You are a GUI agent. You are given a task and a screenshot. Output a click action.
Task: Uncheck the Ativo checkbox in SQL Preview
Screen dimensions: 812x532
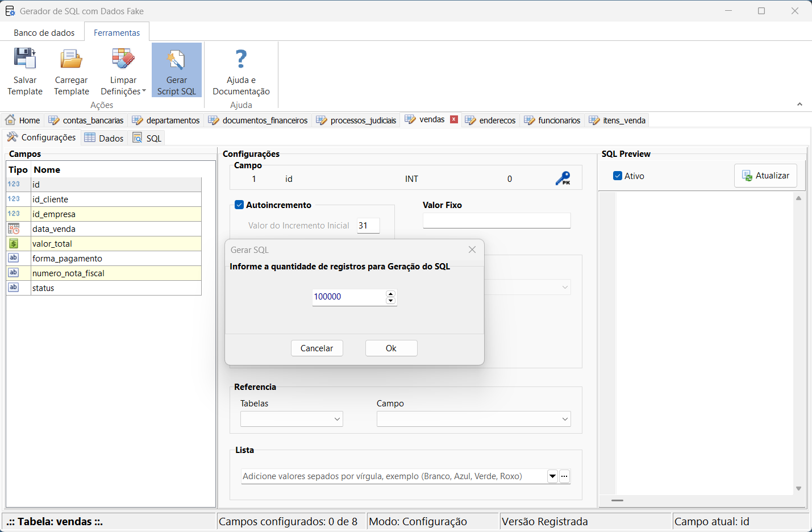coord(618,176)
